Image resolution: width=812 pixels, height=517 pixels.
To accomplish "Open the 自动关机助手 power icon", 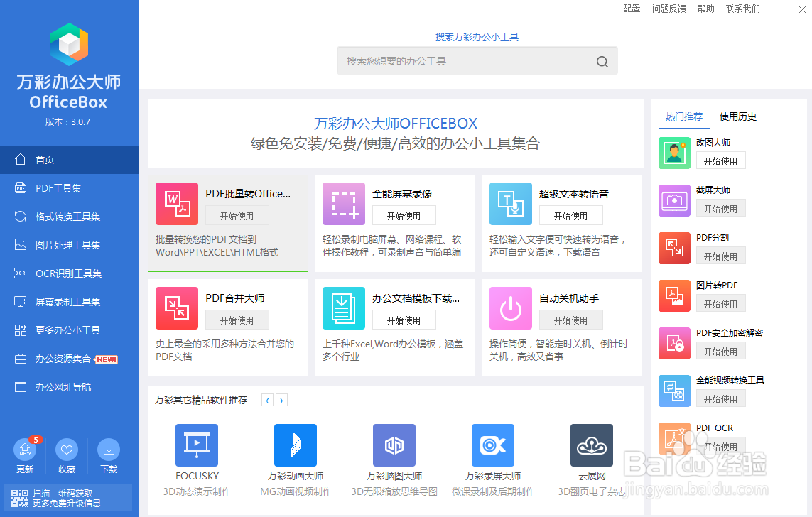I will coord(511,308).
